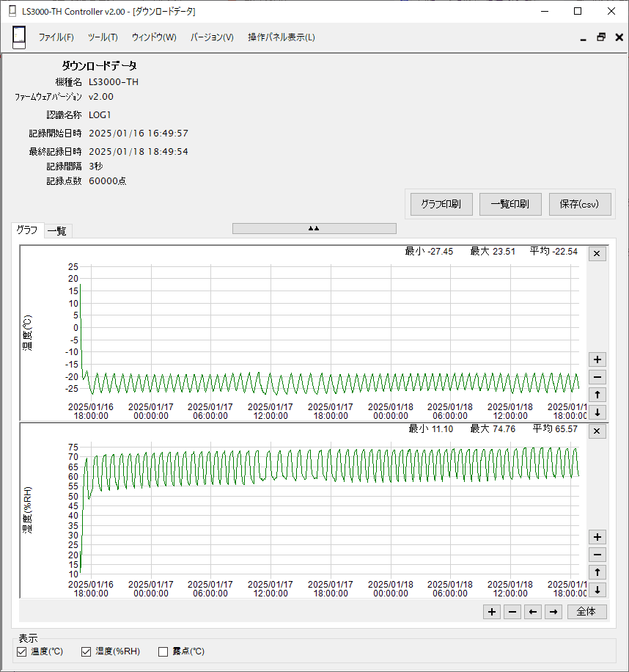This screenshot has width=629, height=672.
Task: Shift temperature graph upward with arrow
Action: [x=597, y=395]
